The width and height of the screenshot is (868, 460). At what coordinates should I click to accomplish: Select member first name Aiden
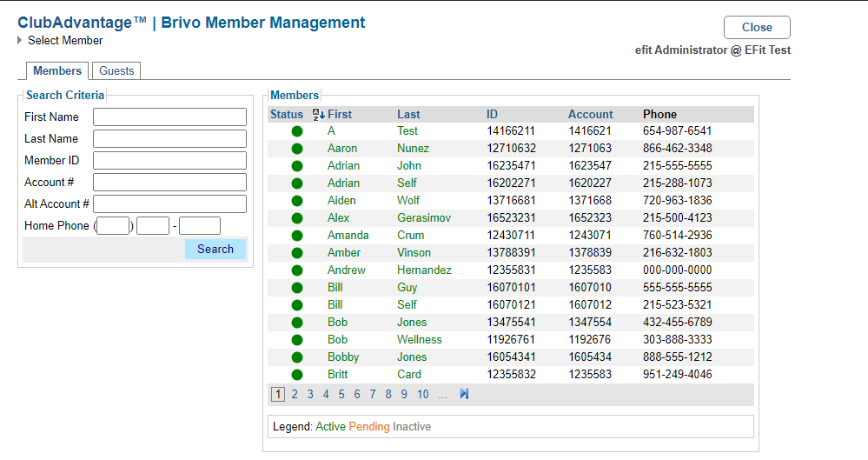tap(341, 201)
